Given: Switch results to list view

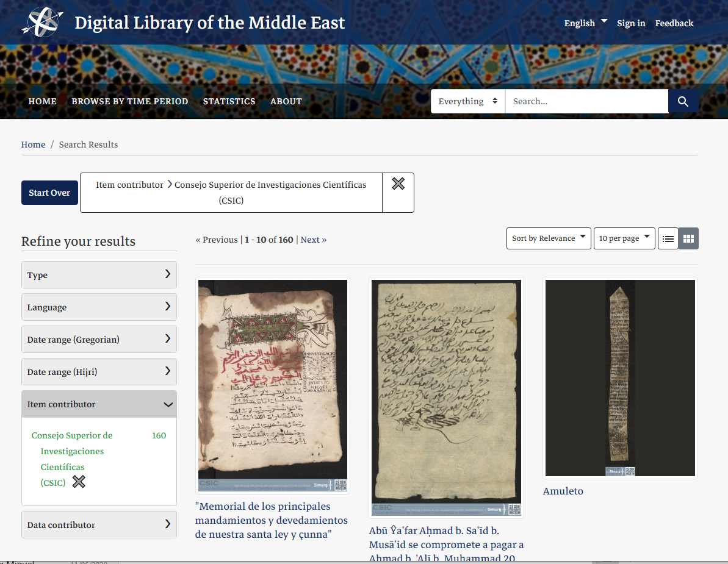Looking at the screenshot, I should [668, 238].
